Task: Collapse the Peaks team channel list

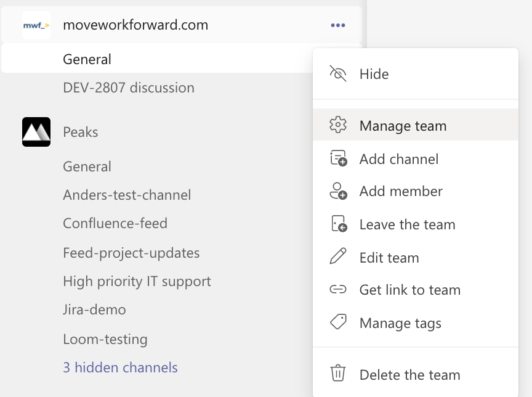Action: (81, 132)
